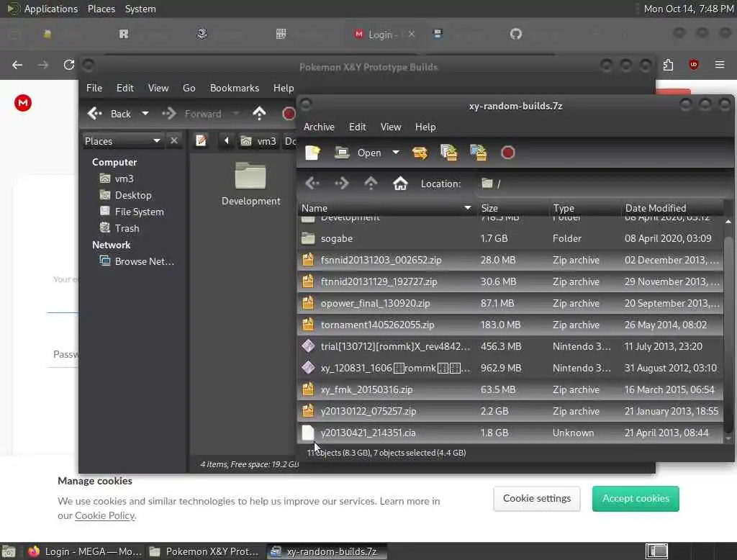The image size is (737, 560).
Task: Select ftnnid20131129_192727.zip file
Action: (x=510, y=281)
